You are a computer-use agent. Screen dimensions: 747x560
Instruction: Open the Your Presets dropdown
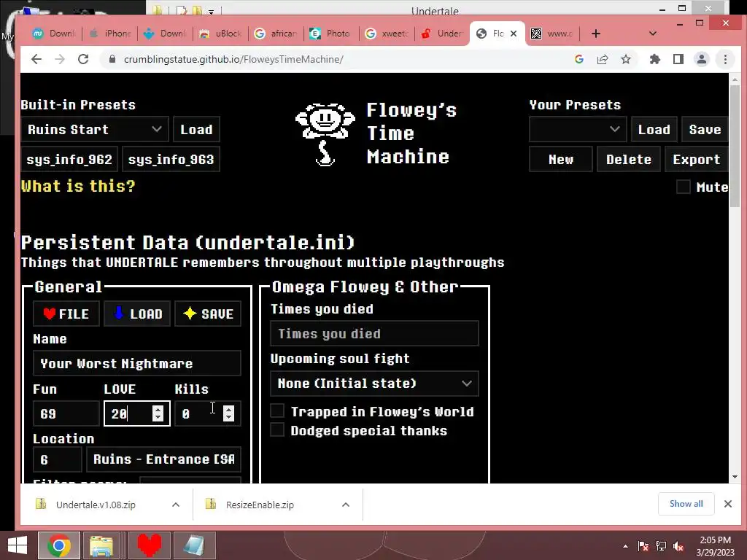[578, 130]
